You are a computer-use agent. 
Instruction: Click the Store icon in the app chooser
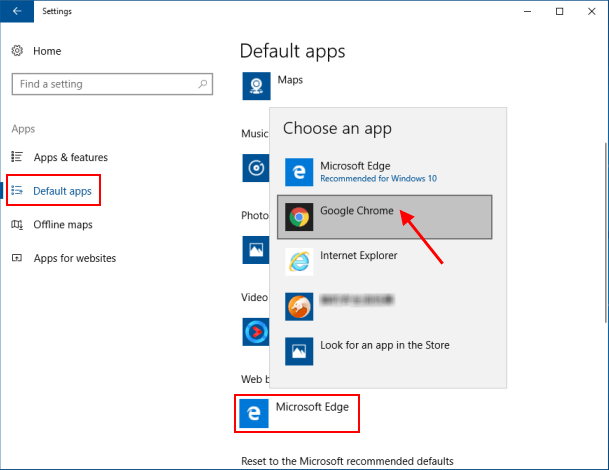(x=299, y=351)
